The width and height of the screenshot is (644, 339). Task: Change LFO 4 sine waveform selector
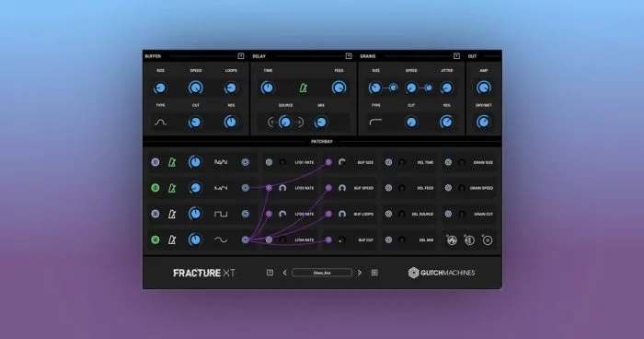click(x=221, y=240)
